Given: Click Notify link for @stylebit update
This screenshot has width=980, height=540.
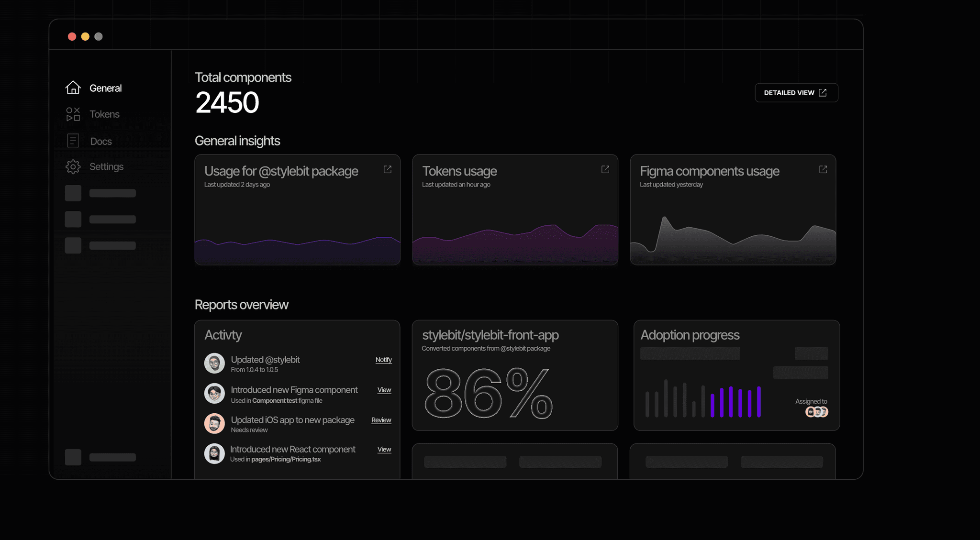Looking at the screenshot, I should 383,360.
